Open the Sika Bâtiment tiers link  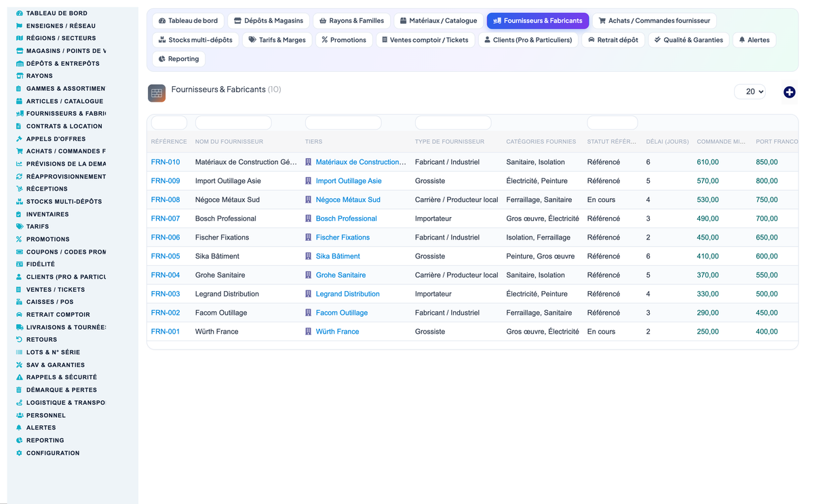click(338, 256)
